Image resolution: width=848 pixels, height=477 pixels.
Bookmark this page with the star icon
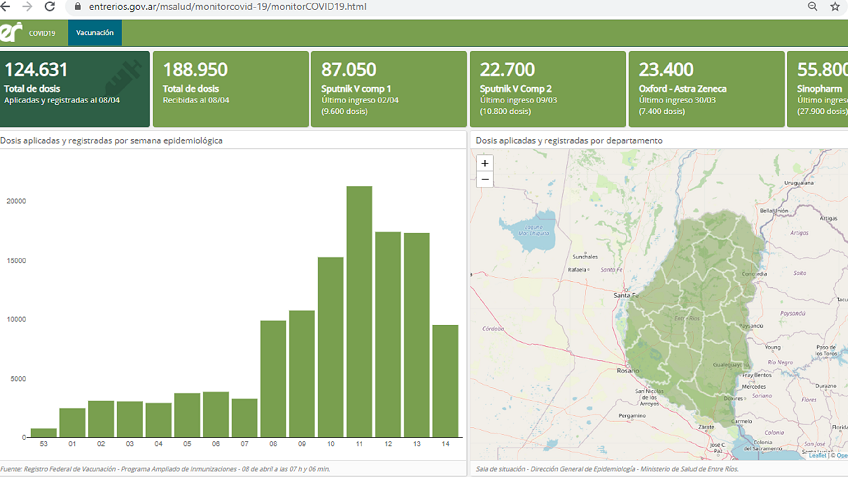835,6
